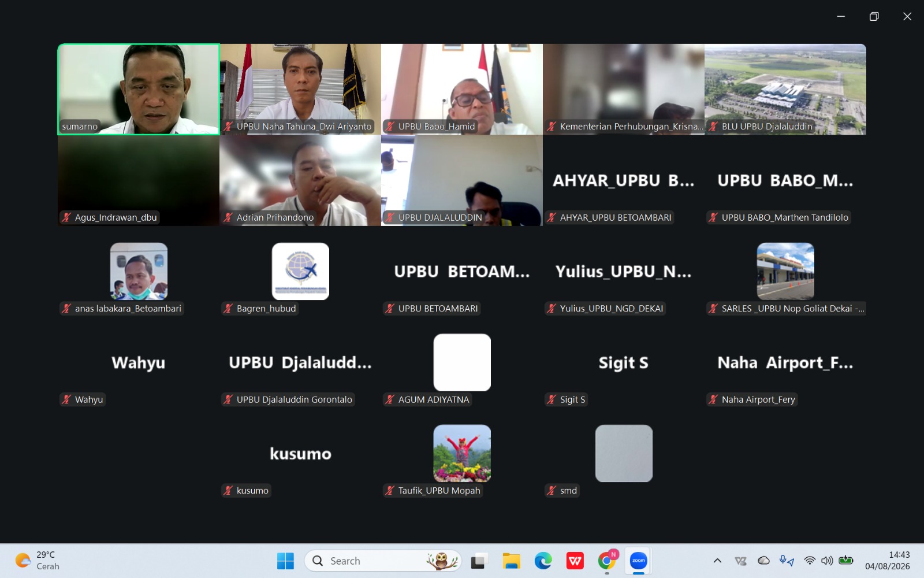The width and height of the screenshot is (924, 578).
Task: Click the taskbar Search box
Action: pos(383,561)
